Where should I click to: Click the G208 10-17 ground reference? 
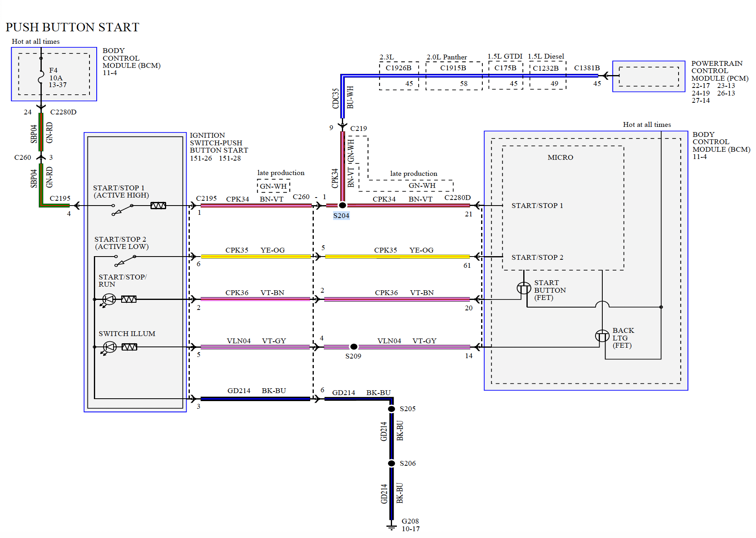tap(411, 525)
